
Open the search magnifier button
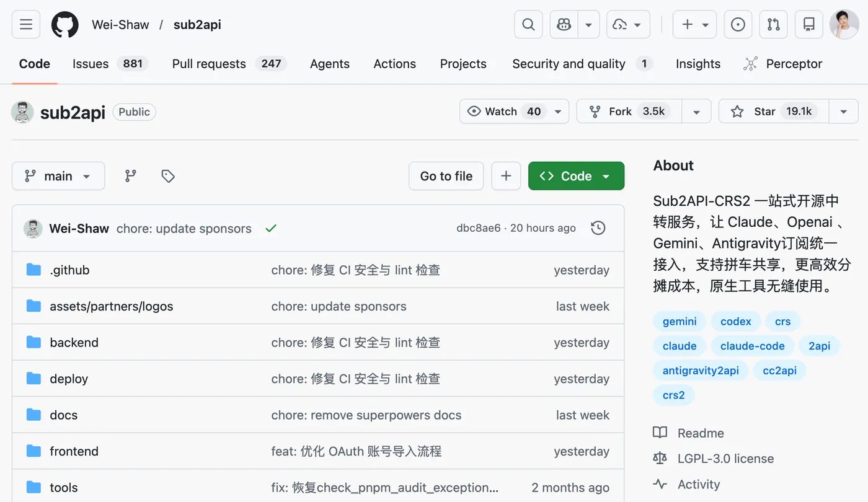tap(528, 25)
